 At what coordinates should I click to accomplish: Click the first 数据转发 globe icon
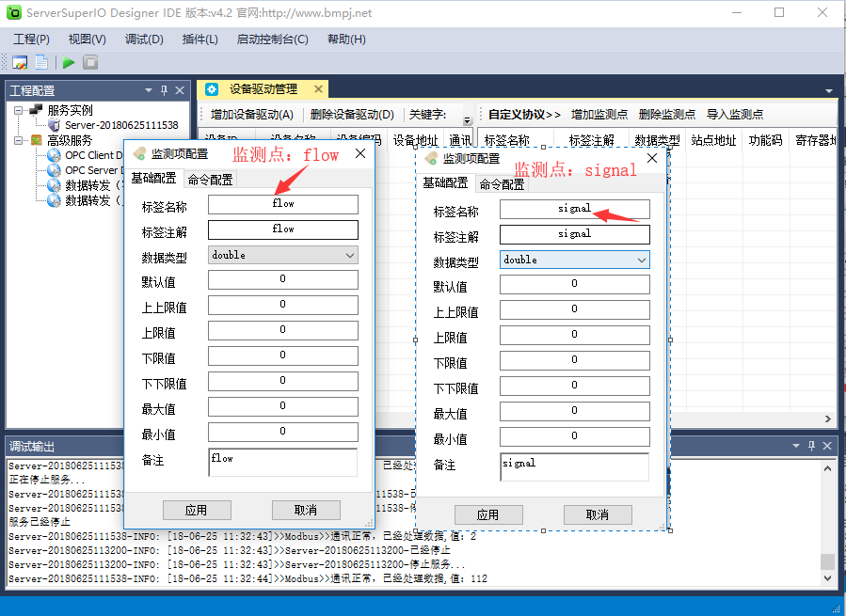click(x=54, y=185)
